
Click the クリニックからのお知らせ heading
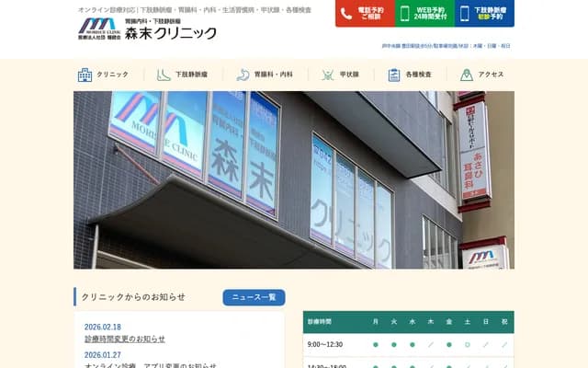click(133, 297)
